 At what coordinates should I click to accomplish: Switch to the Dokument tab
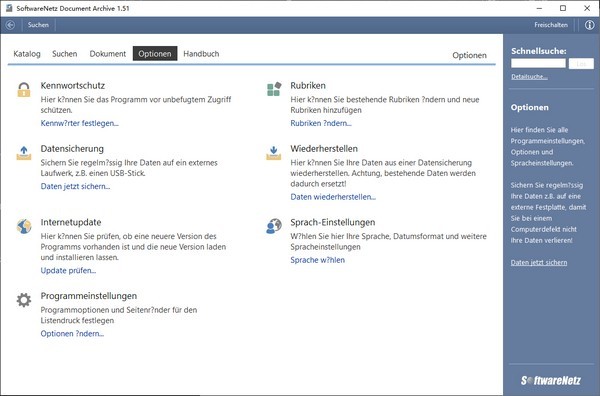108,54
